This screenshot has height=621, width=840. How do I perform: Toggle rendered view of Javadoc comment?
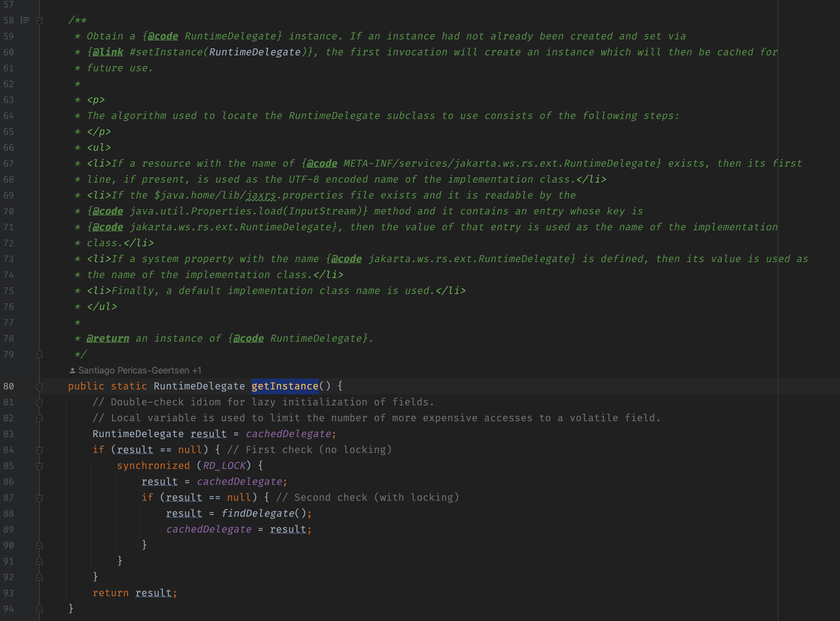(x=25, y=20)
